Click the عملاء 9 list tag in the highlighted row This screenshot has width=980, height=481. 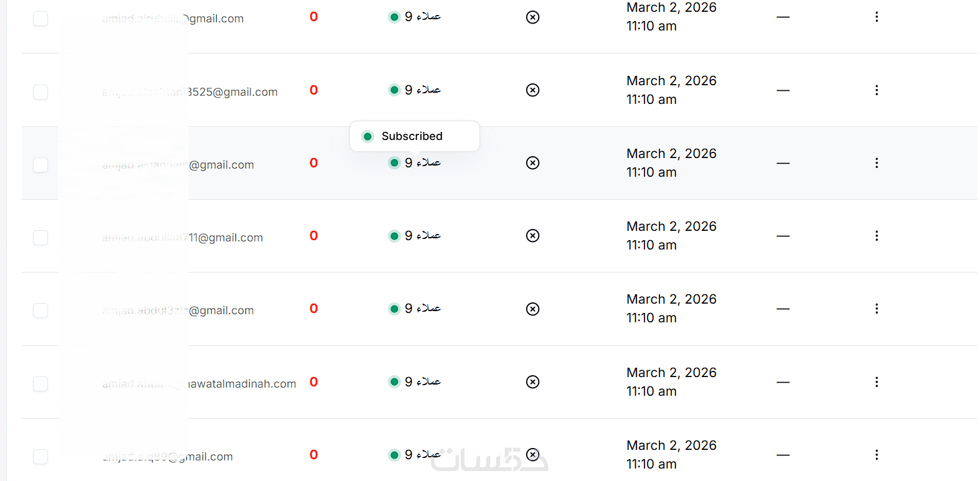(423, 163)
